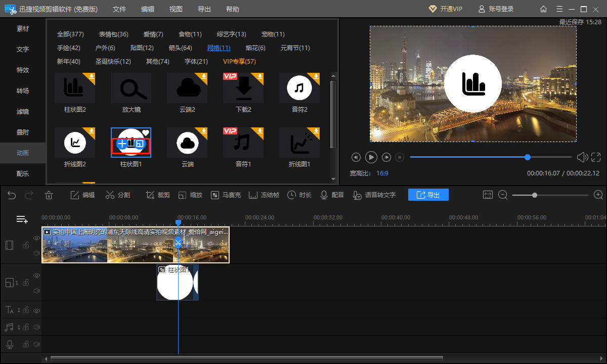This screenshot has width=607, height=364.
Task: Switch to 叠附 sidebar tab
Action: [x=23, y=132]
